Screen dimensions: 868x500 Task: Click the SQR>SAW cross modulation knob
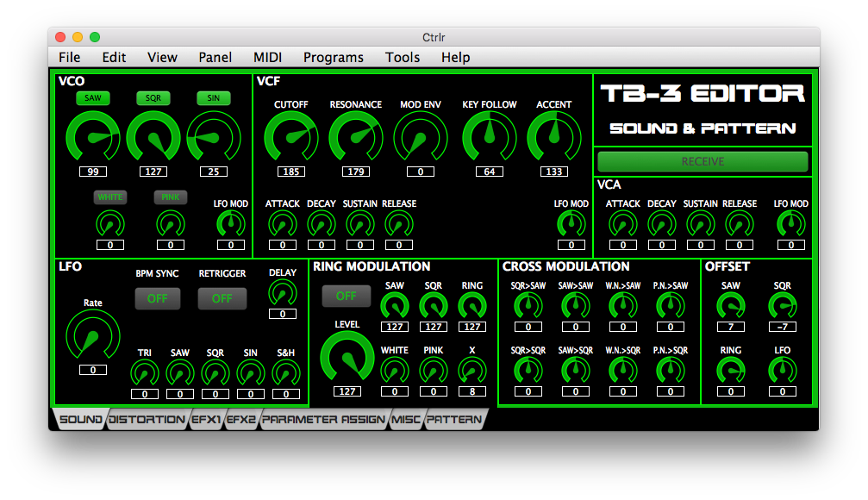click(x=528, y=306)
